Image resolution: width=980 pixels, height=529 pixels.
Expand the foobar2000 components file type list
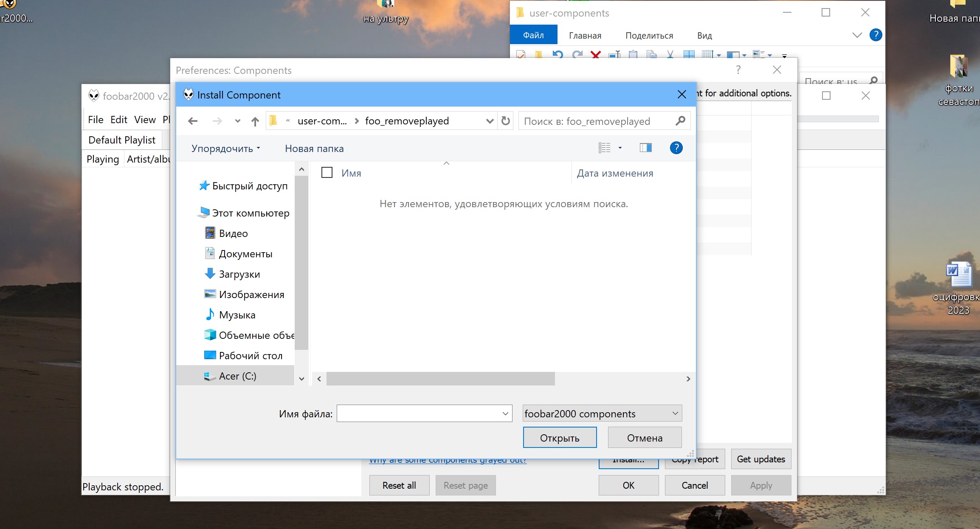point(675,414)
